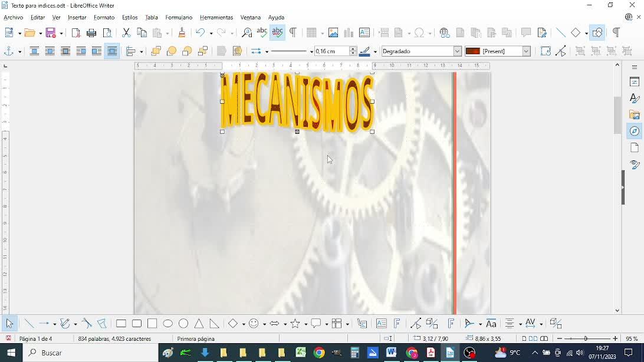Enable optimal wrap
This screenshot has width=644, height=362.
[x=65, y=51]
